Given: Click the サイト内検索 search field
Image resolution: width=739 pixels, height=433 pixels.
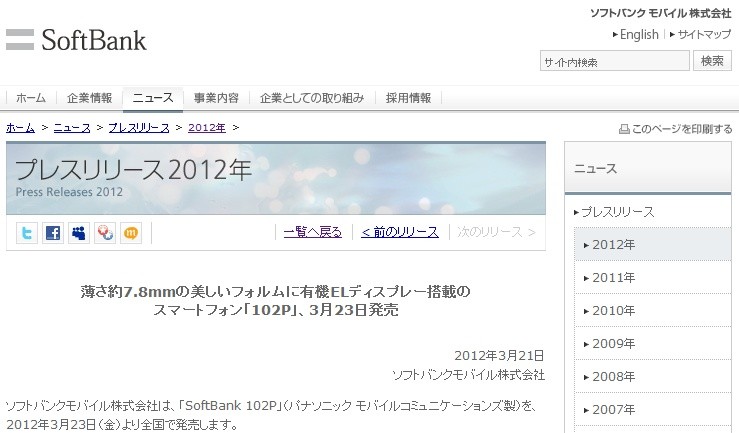Looking at the screenshot, I should click(x=615, y=61).
